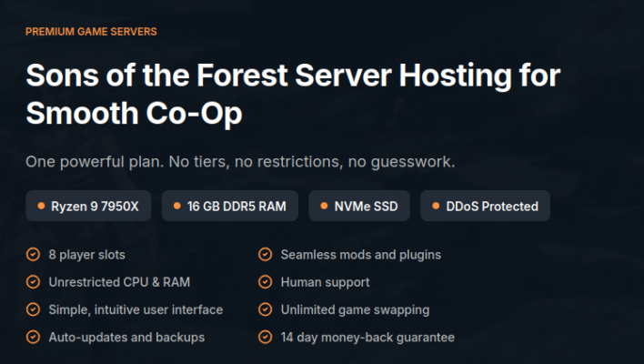Click the Seamless mods and plugins text

pyautogui.click(x=360, y=255)
